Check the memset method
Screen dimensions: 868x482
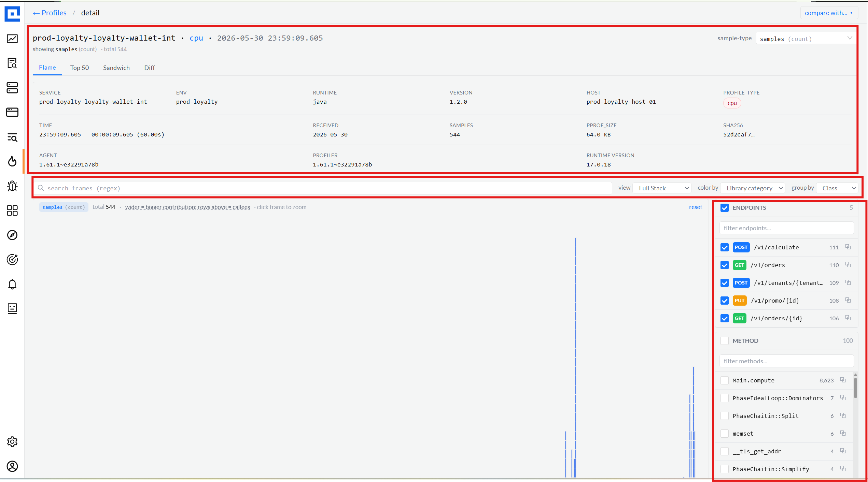pyautogui.click(x=725, y=434)
